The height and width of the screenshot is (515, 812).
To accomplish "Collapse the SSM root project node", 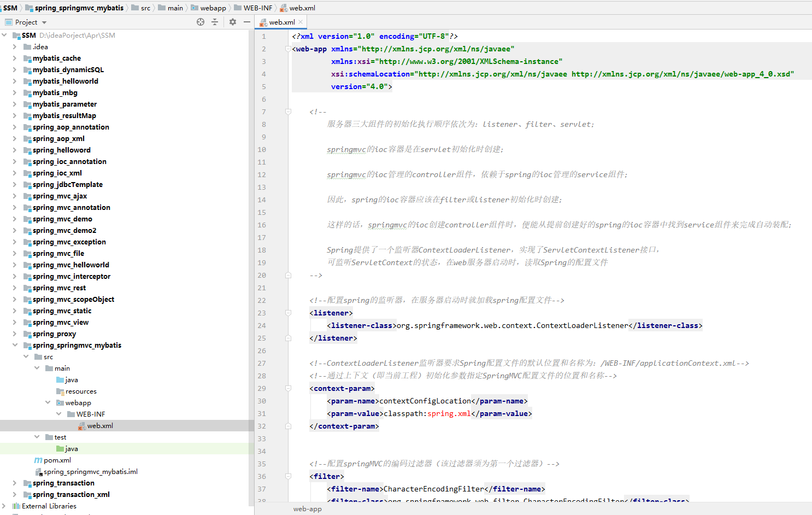I will coord(4,35).
